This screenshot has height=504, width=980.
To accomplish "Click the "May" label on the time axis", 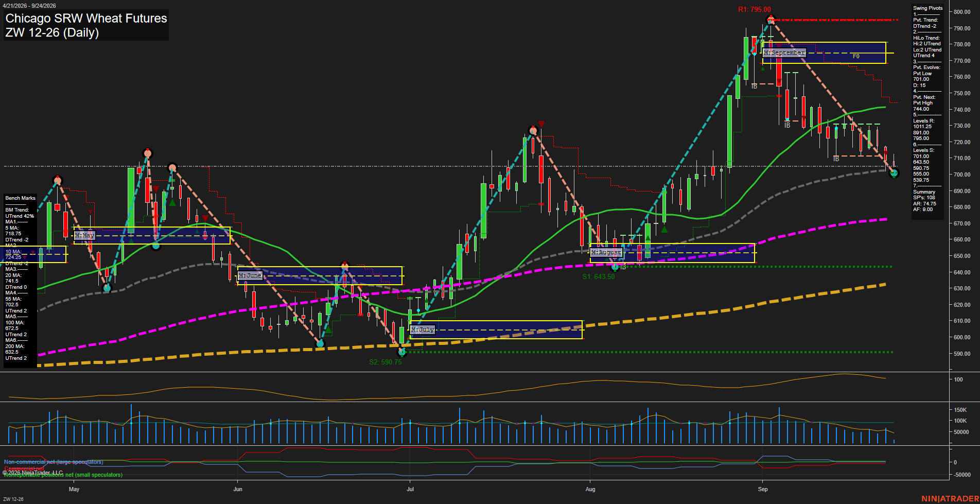I will pos(74,489).
